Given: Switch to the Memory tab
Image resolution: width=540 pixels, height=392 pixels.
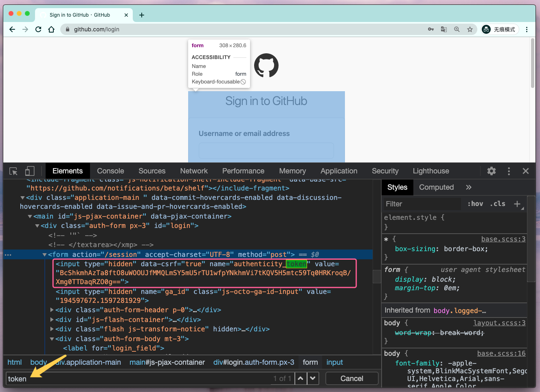Looking at the screenshot, I should coord(292,171).
